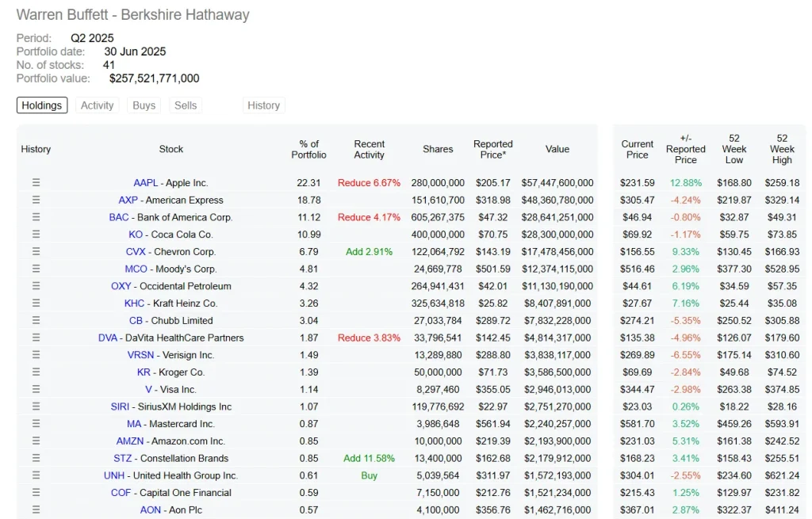Click Bank of America's 'Reduce 4.17%' cell
This screenshot has width=812, height=519.
point(369,217)
